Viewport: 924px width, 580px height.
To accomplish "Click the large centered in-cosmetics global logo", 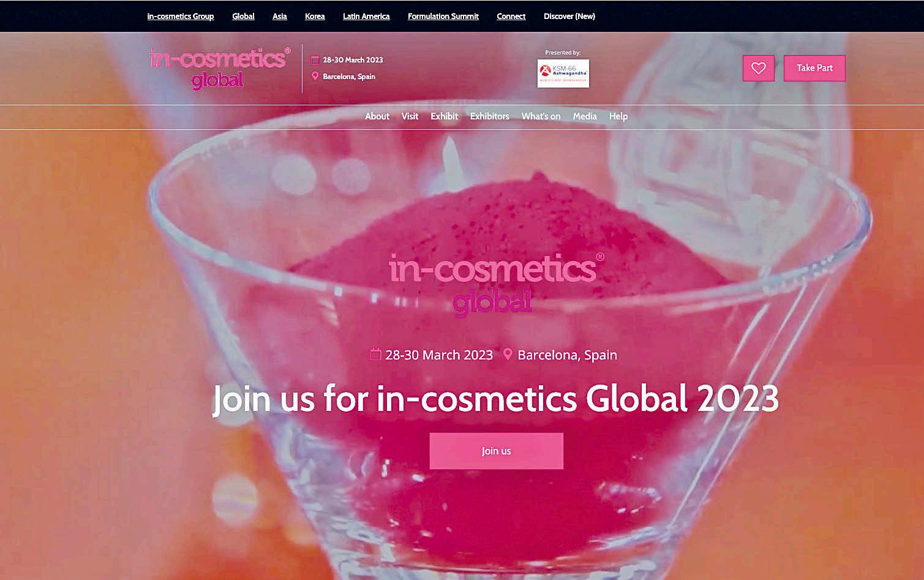I will tap(496, 284).
